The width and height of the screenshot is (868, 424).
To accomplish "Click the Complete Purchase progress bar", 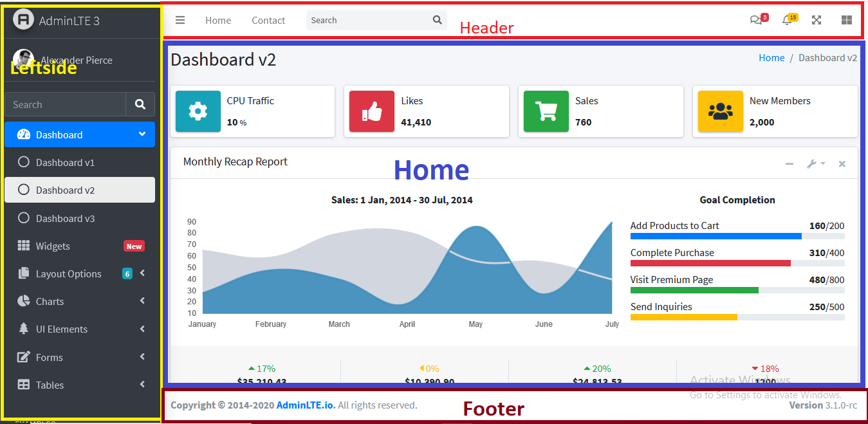I will [x=710, y=263].
